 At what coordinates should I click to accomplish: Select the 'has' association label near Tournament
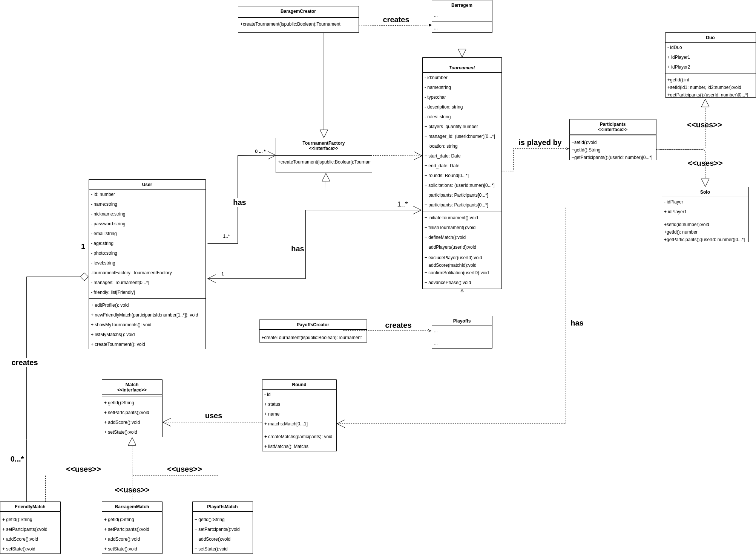(577, 320)
